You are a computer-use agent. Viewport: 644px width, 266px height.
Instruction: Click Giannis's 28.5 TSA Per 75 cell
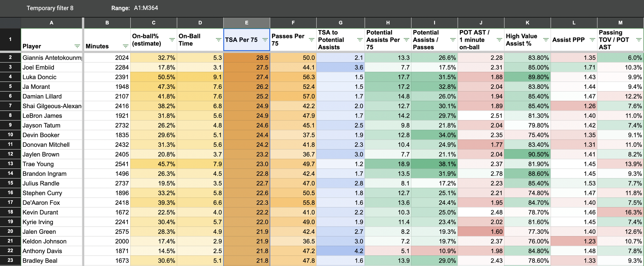click(x=247, y=58)
